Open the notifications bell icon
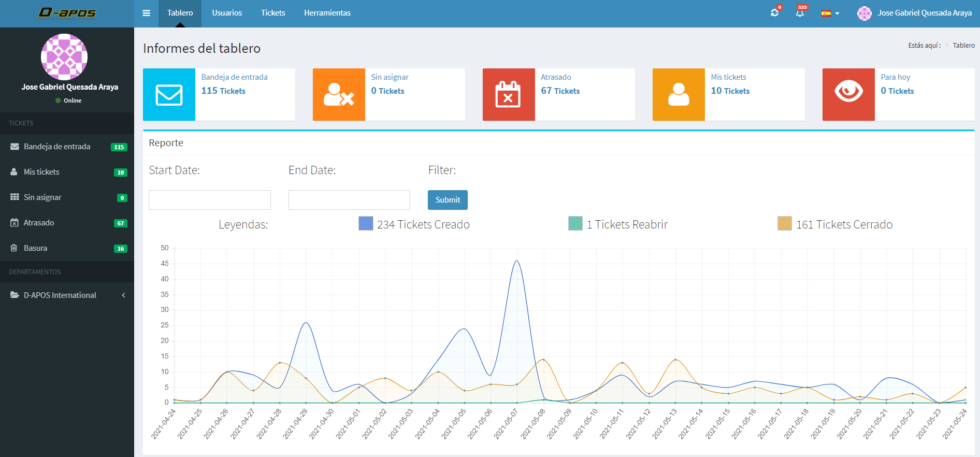The image size is (980, 457). point(800,13)
